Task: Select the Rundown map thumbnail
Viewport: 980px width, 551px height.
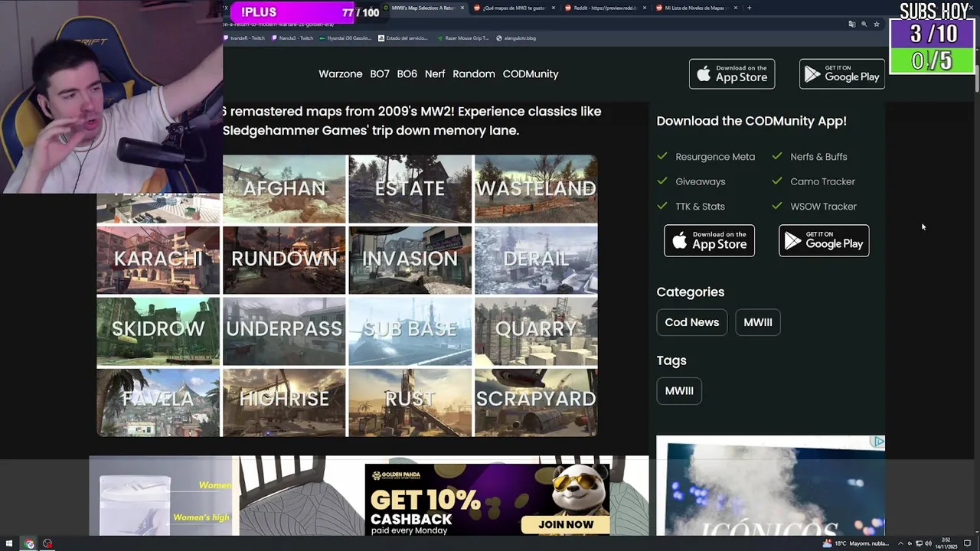Action: 284,259
